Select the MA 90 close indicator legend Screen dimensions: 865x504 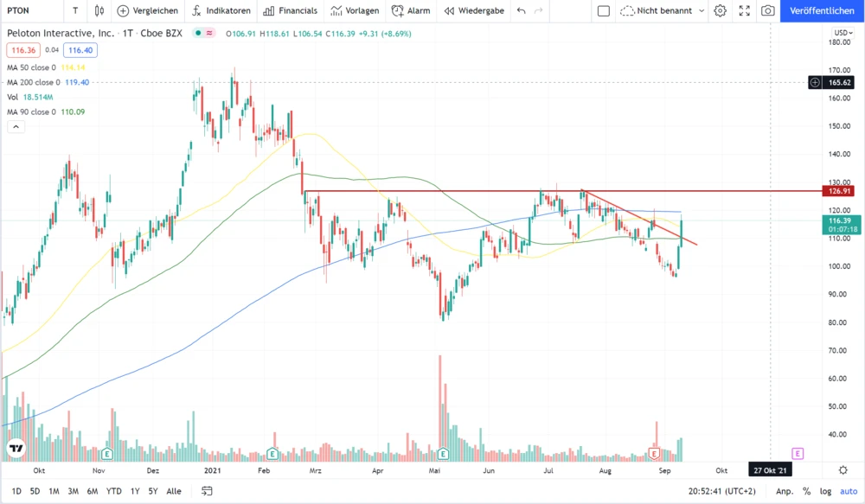tap(31, 112)
